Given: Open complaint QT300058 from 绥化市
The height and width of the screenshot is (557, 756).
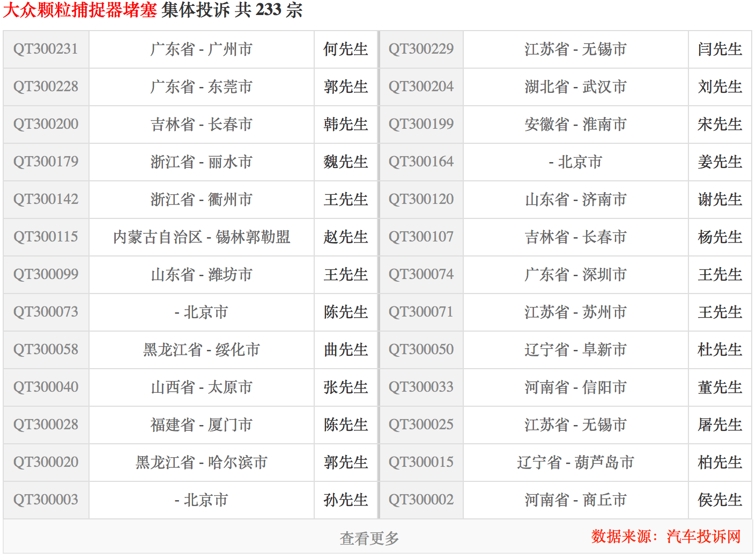Looking at the screenshot, I should (x=46, y=350).
